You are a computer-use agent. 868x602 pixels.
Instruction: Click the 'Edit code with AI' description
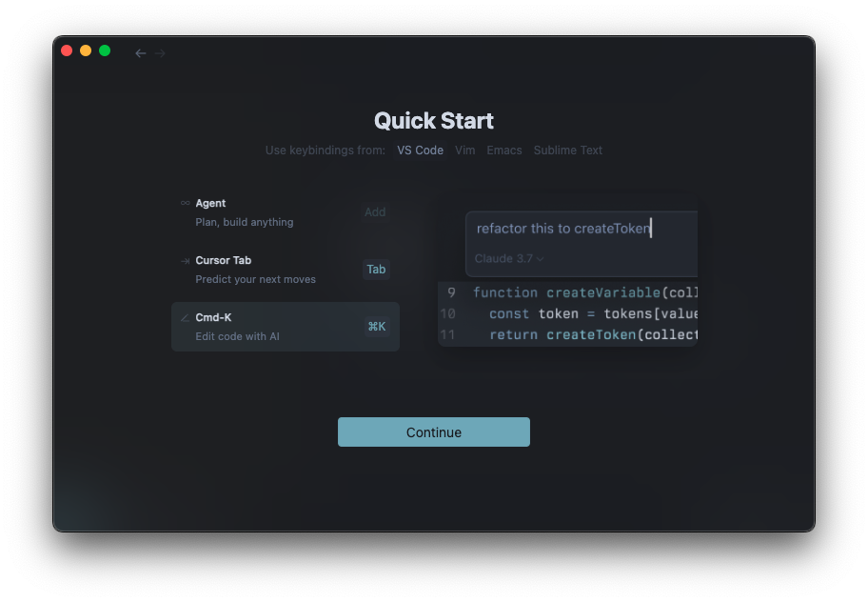click(x=237, y=336)
